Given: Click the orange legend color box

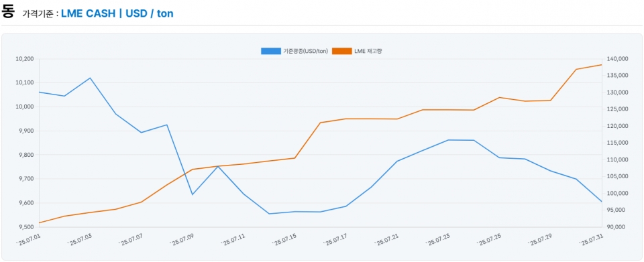Looking at the screenshot, I should click(x=342, y=51).
